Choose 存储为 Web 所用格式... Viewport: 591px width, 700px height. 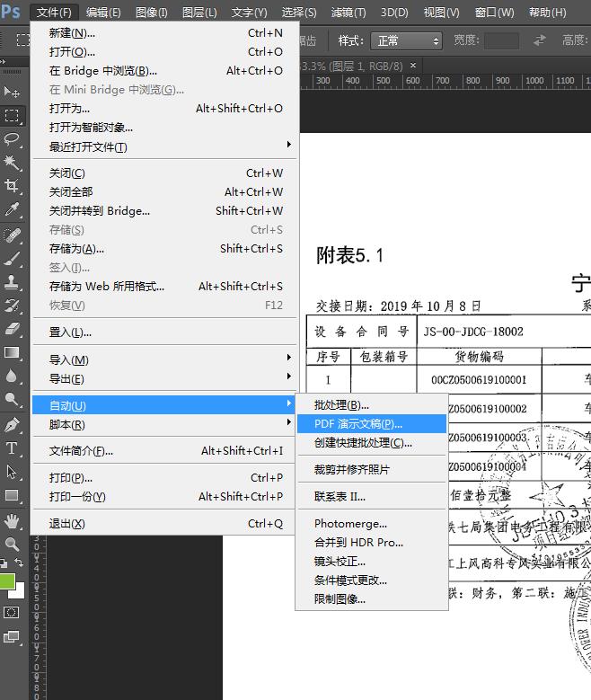tap(163, 286)
